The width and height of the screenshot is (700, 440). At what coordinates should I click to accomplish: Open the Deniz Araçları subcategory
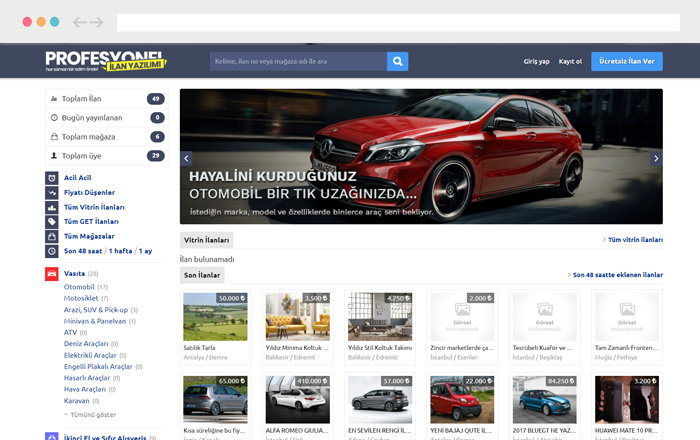[86, 344]
